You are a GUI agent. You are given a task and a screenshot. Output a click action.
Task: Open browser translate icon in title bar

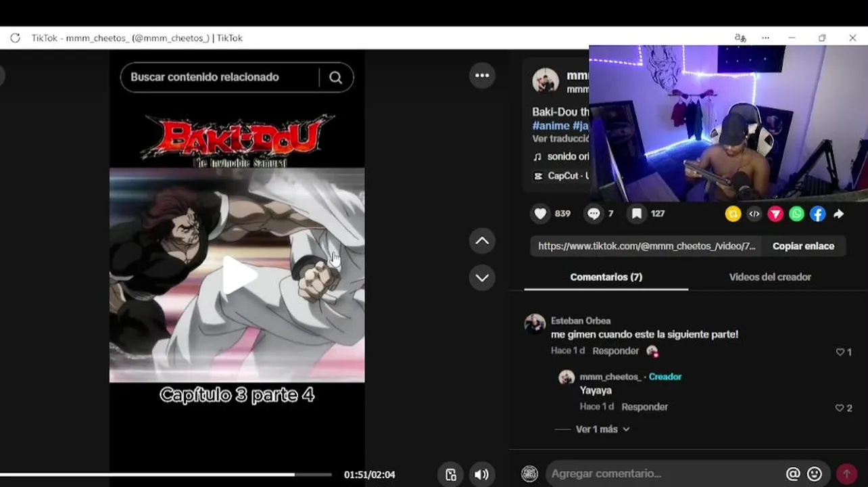pos(740,38)
